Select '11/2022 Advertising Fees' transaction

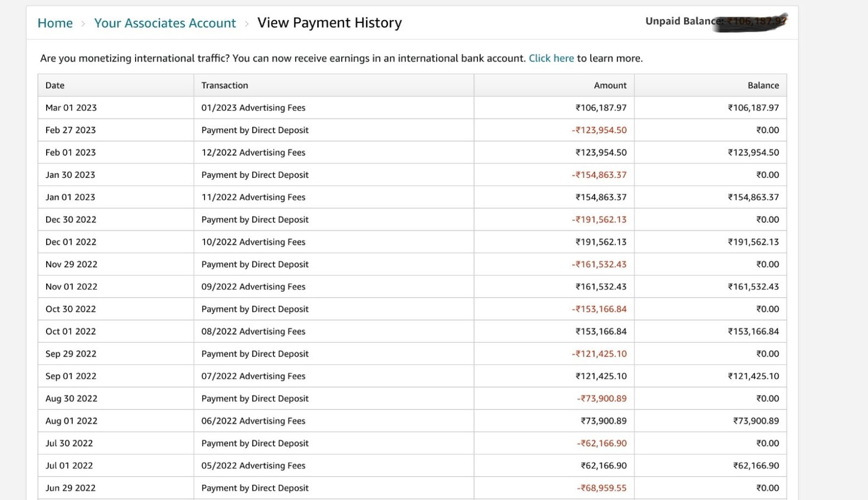253,197
